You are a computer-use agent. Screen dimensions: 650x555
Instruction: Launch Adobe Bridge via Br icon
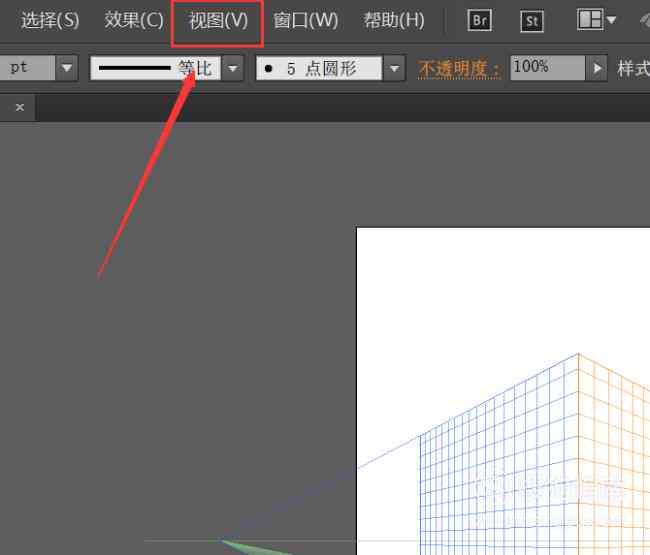(x=480, y=20)
